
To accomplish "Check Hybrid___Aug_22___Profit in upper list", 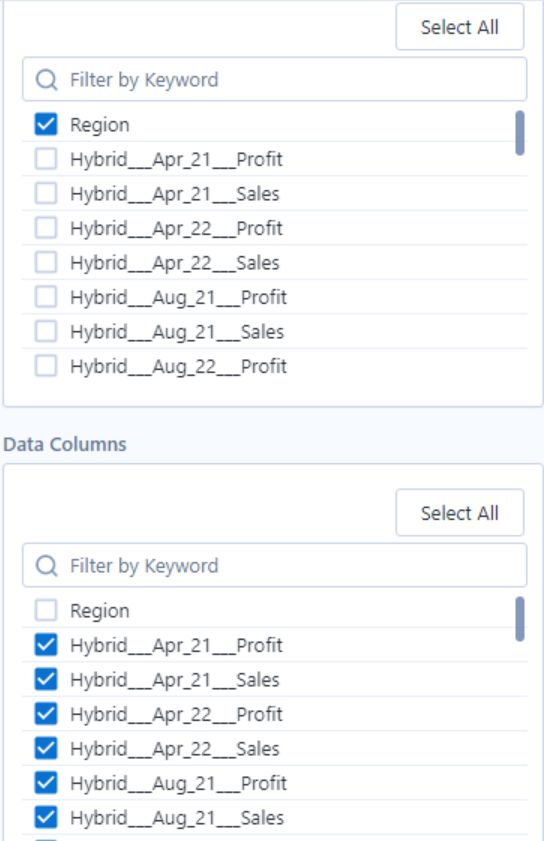I will coord(46,366).
